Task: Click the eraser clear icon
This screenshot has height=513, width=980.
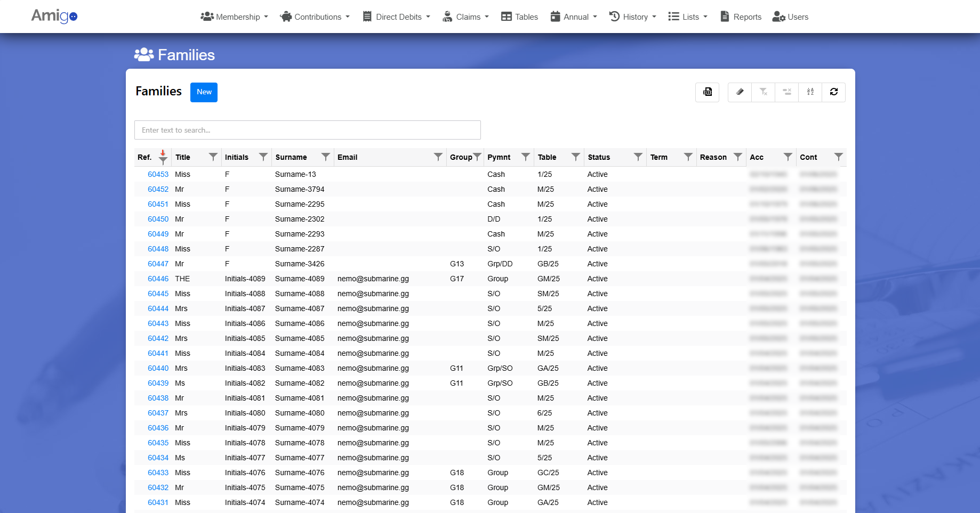Action: [x=740, y=92]
